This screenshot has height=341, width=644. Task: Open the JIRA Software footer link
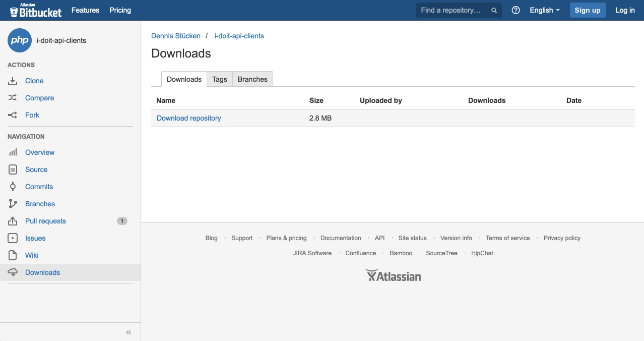[x=312, y=253]
